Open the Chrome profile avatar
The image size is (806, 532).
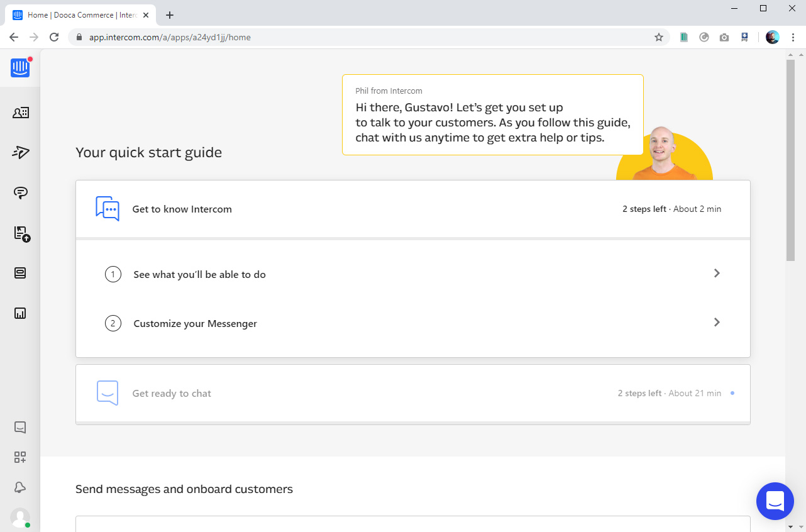(x=773, y=37)
